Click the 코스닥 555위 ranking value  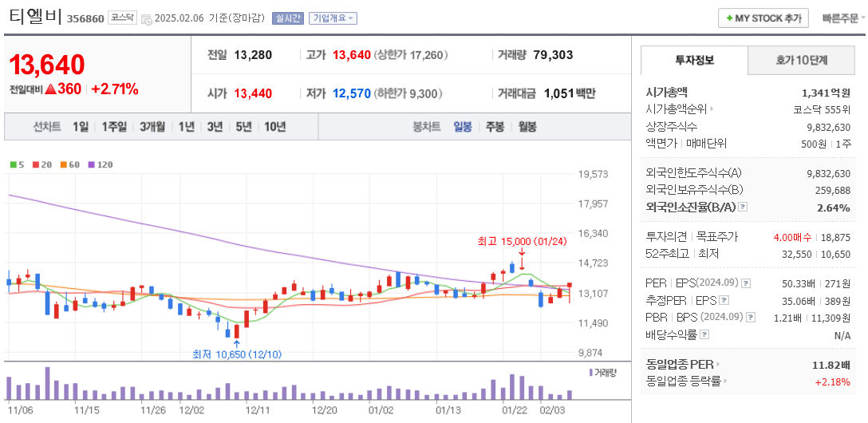822,109
